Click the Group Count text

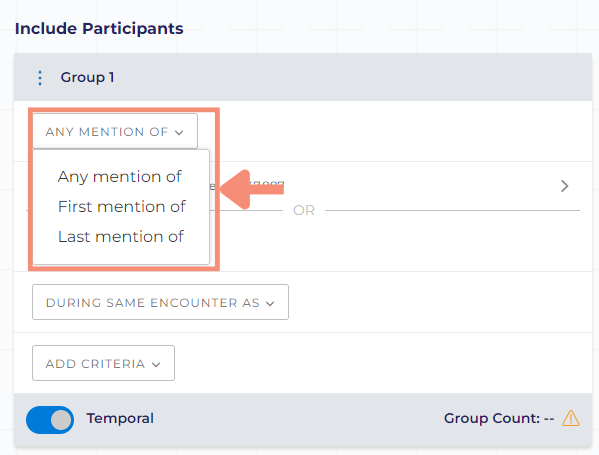click(x=499, y=418)
